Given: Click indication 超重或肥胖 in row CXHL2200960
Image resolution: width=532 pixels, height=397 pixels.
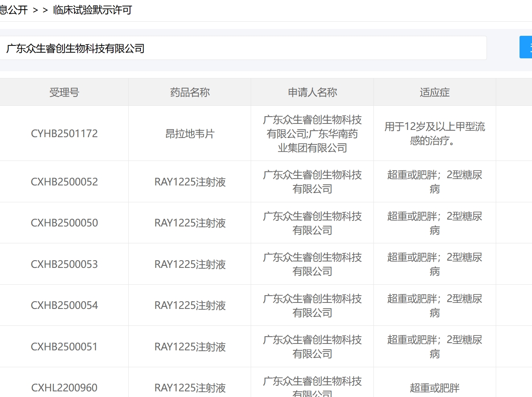Looking at the screenshot, I should pyautogui.click(x=435, y=388).
